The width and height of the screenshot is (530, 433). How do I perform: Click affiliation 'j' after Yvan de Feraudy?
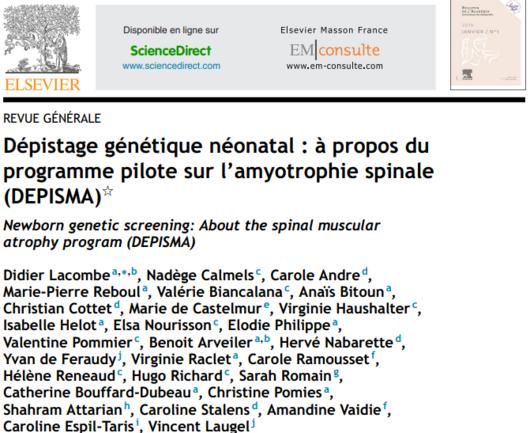coord(120,356)
